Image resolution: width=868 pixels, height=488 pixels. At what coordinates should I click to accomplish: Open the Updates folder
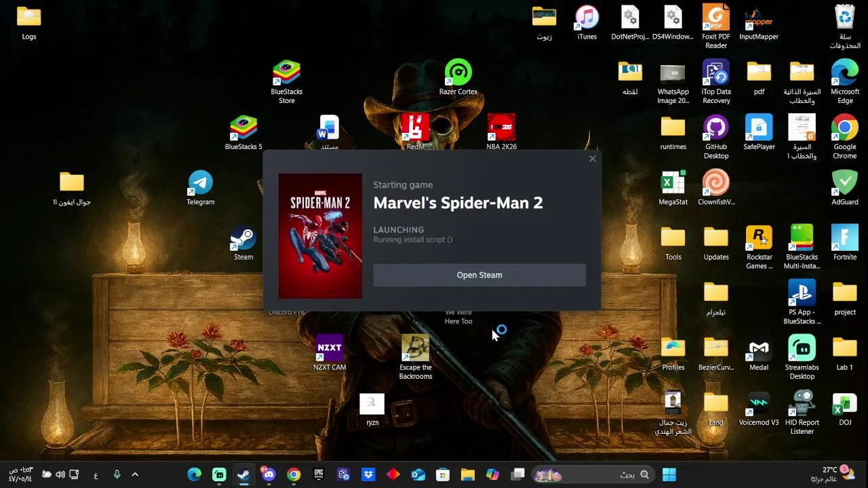(716, 243)
